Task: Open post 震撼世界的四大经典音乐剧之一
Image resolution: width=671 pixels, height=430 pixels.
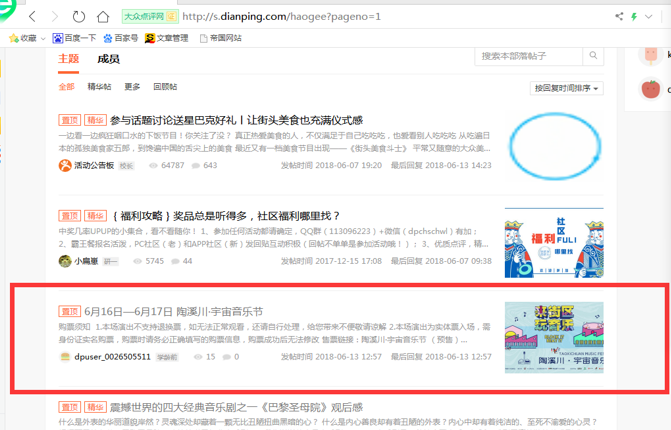Action: tap(236, 407)
